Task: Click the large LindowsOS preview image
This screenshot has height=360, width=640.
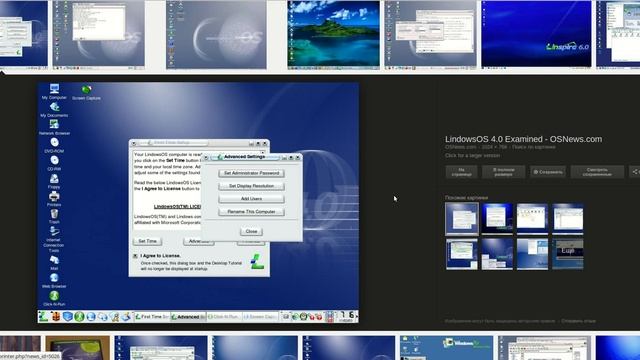Action: coord(198,203)
